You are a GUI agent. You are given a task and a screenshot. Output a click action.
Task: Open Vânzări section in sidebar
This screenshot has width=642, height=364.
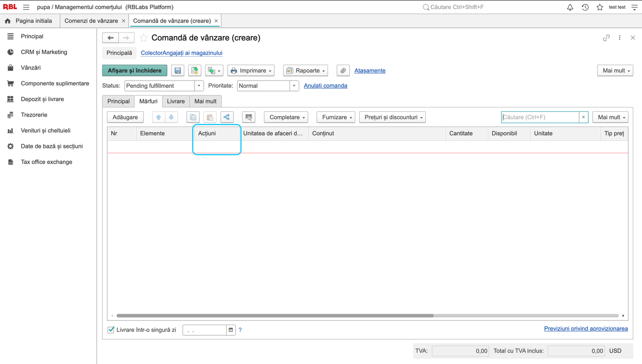pos(31,68)
